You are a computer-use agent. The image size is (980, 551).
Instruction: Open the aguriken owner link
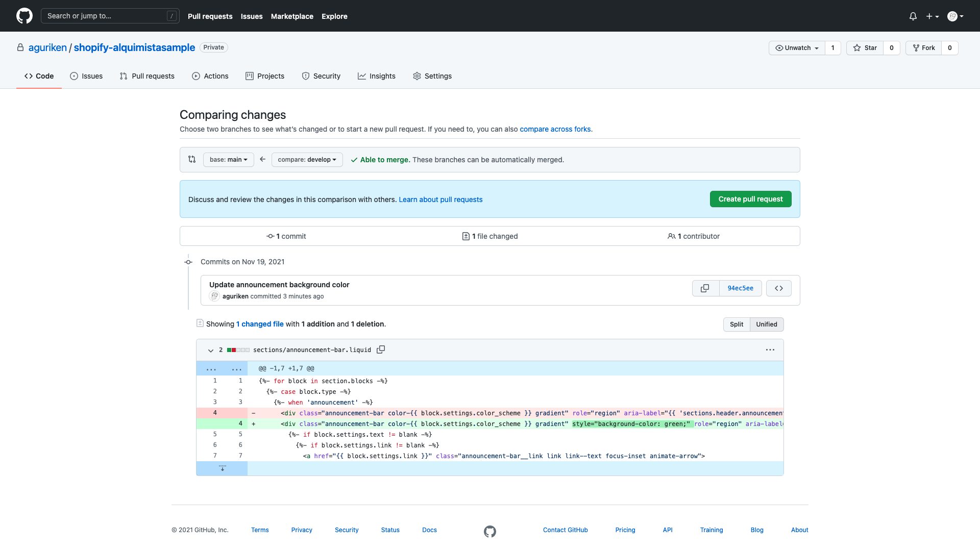(47, 47)
